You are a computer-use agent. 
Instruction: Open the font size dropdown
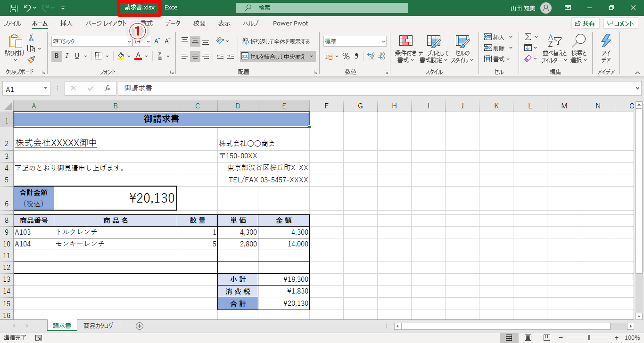(x=148, y=41)
